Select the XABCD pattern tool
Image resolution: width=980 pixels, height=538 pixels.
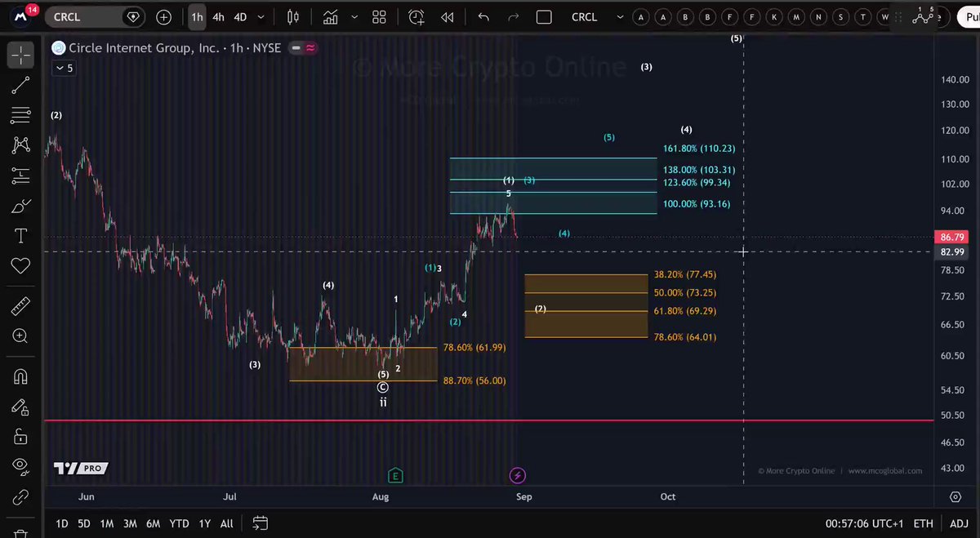tap(20, 145)
